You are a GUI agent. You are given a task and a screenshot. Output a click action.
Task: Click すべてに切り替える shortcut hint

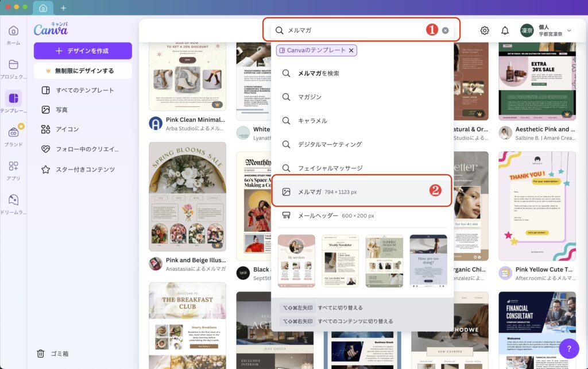(x=340, y=308)
